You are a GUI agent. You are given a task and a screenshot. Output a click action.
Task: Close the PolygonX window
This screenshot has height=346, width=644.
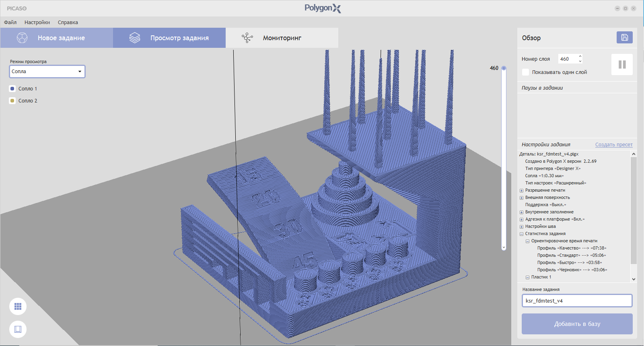tap(634, 8)
